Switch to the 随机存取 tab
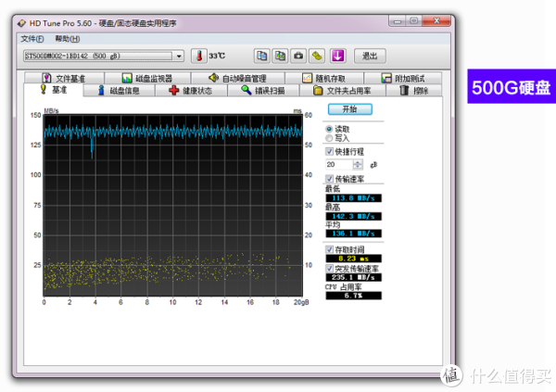Viewport: 556px width, 392px height. click(324, 78)
